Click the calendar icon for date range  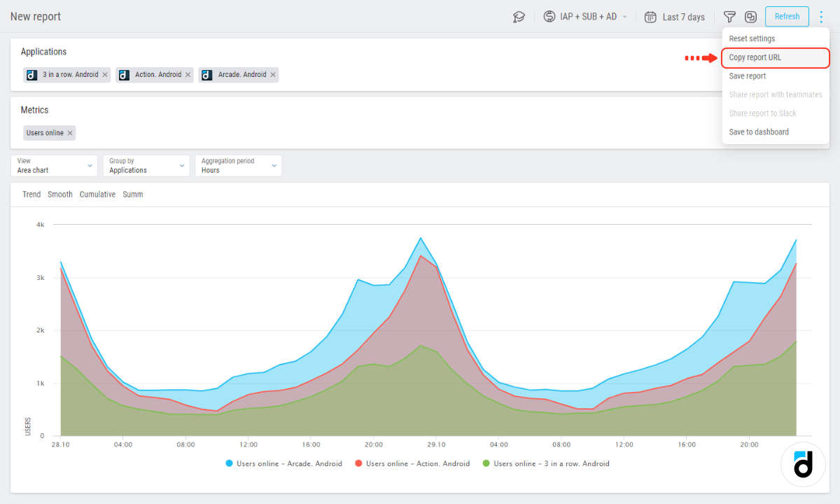pos(650,17)
